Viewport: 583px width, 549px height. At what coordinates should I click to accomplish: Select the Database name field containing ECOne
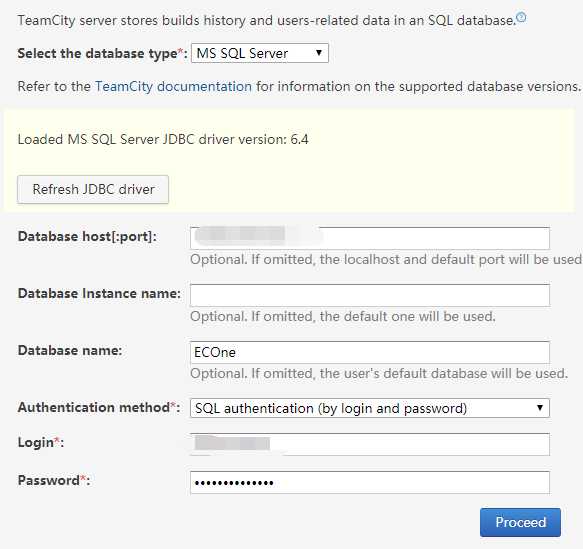(370, 352)
